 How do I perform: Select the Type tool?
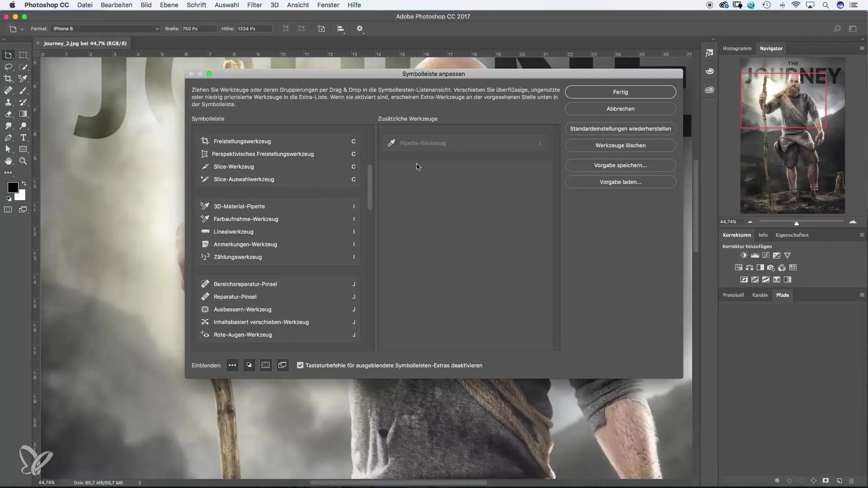pos(23,137)
